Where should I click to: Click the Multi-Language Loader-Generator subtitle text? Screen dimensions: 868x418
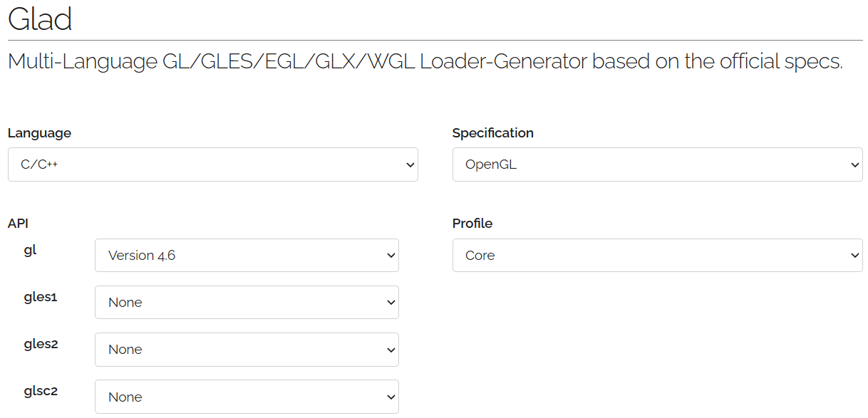point(425,61)
